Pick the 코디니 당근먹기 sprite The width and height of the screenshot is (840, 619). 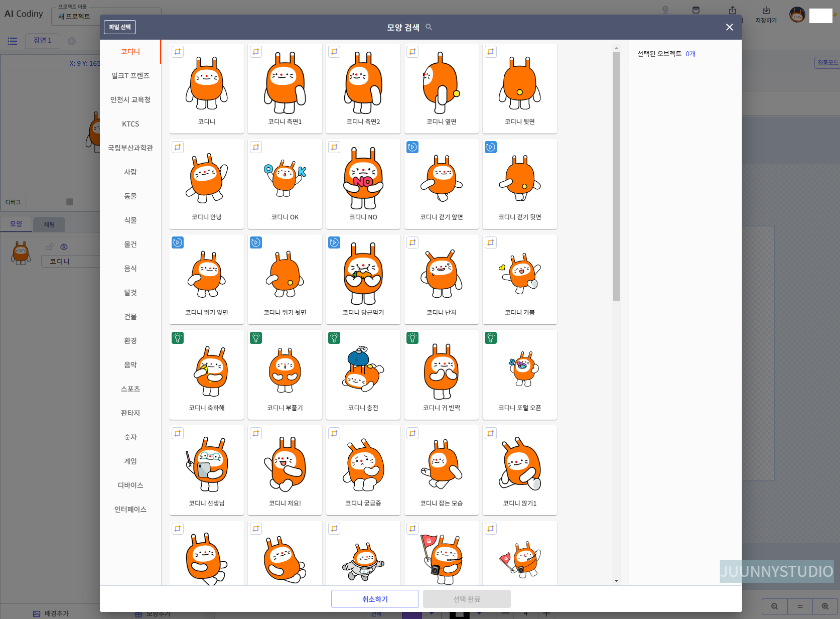[x=363, y=279]
